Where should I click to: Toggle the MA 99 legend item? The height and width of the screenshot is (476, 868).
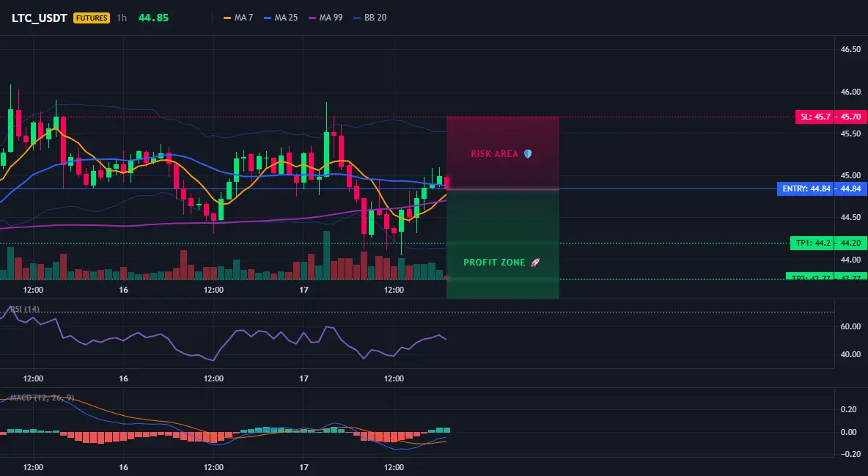coord(325,18)
